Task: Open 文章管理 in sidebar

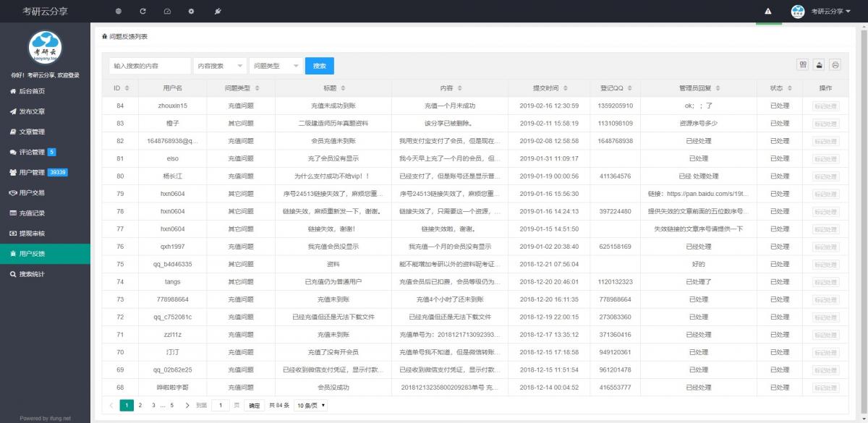Action: pos(45,132)
